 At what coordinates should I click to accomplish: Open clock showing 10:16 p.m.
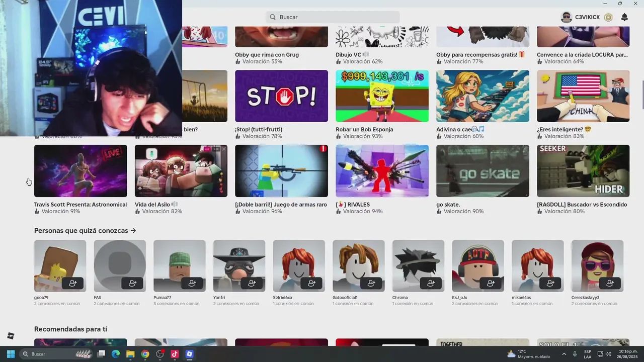click(628, 354)
